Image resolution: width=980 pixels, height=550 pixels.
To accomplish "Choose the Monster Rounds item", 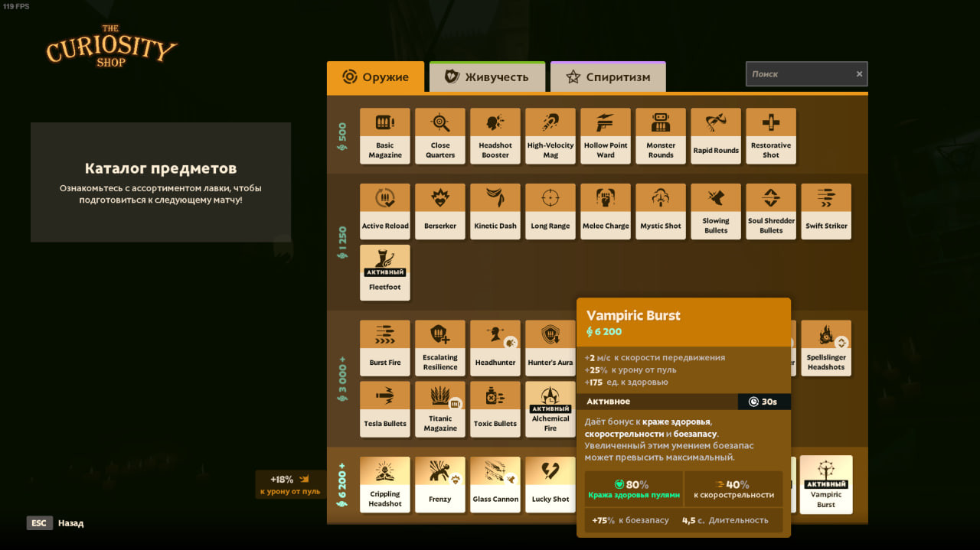I will click(661, 135).
